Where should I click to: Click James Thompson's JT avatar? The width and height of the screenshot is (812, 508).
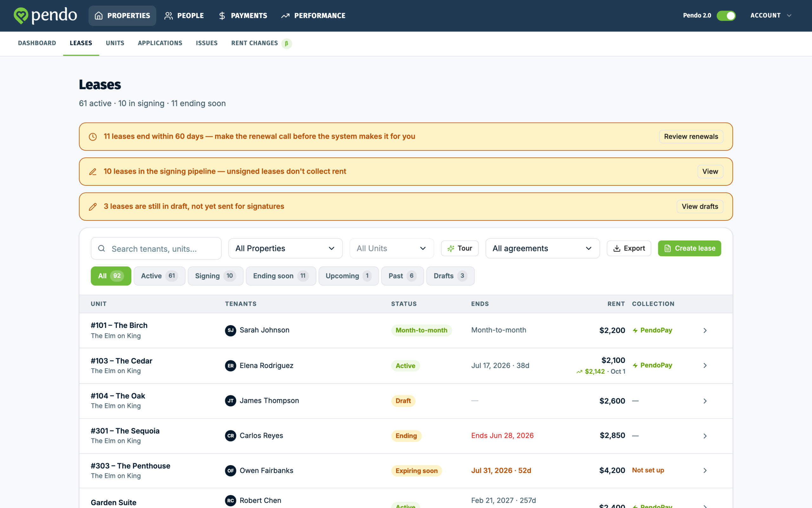(x=231, y=400)
